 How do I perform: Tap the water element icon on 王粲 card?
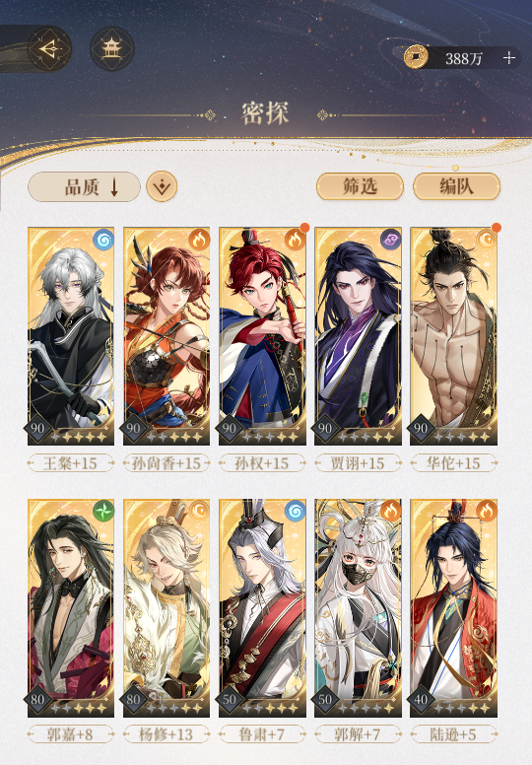(103, 240)
